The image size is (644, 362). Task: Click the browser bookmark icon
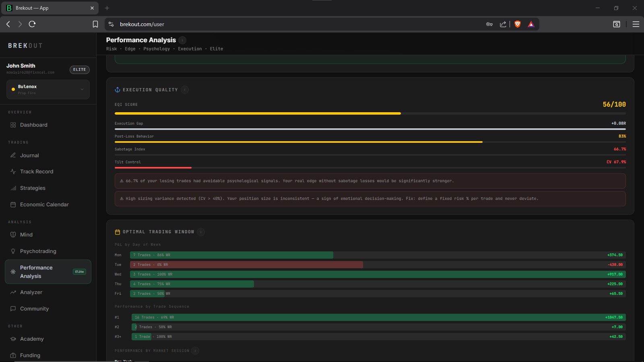click(95, 24)
